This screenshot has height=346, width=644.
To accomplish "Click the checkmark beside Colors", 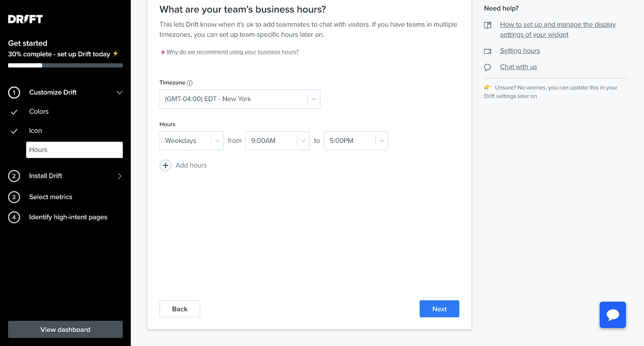I will [14, 112].
